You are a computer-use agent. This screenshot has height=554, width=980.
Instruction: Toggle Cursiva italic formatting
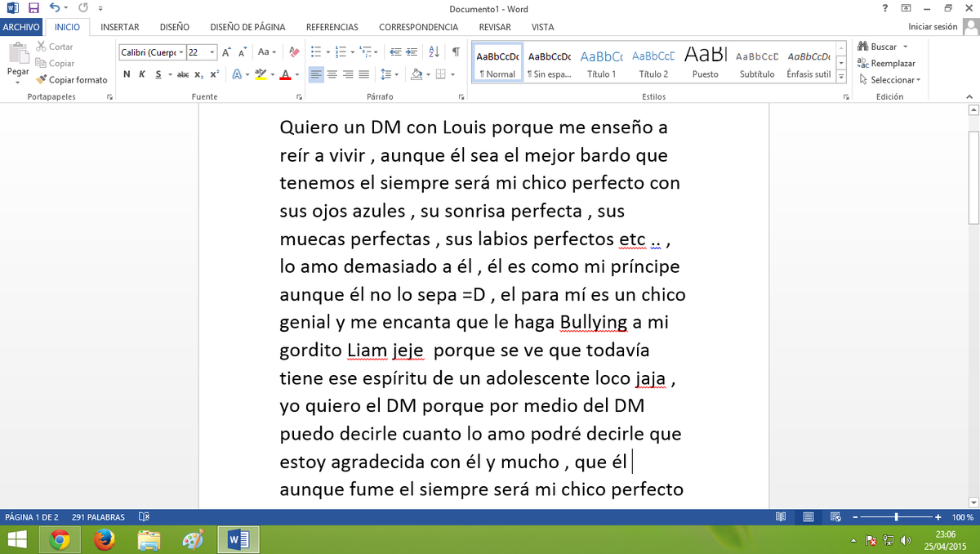(142, 74)
